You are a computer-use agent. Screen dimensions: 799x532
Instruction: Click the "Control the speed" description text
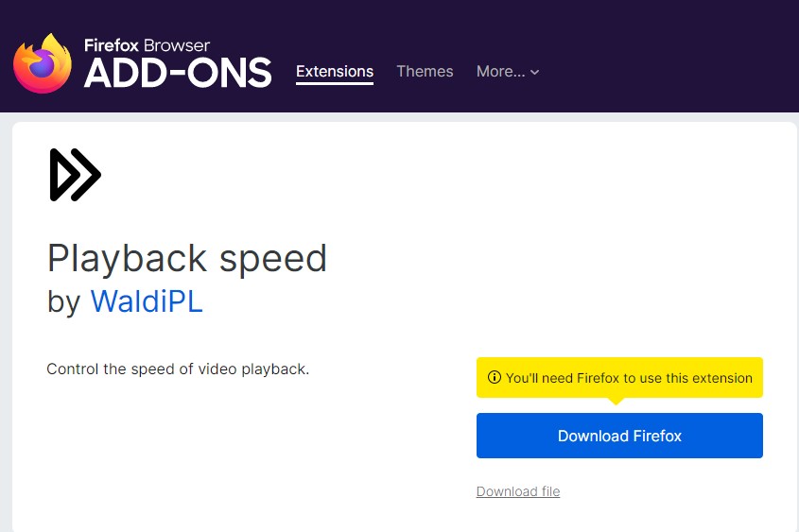click(x=178, y=369)
